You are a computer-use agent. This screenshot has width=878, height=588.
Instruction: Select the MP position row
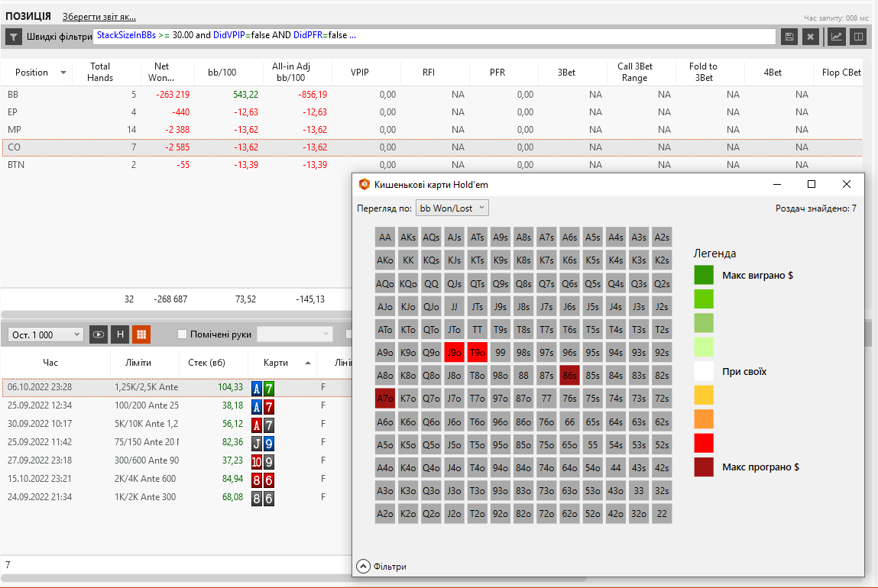[431, 130]
